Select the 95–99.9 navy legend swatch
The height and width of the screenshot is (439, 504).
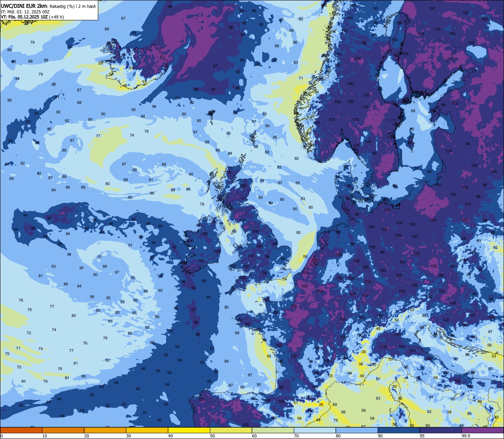[x=441, y=430]
